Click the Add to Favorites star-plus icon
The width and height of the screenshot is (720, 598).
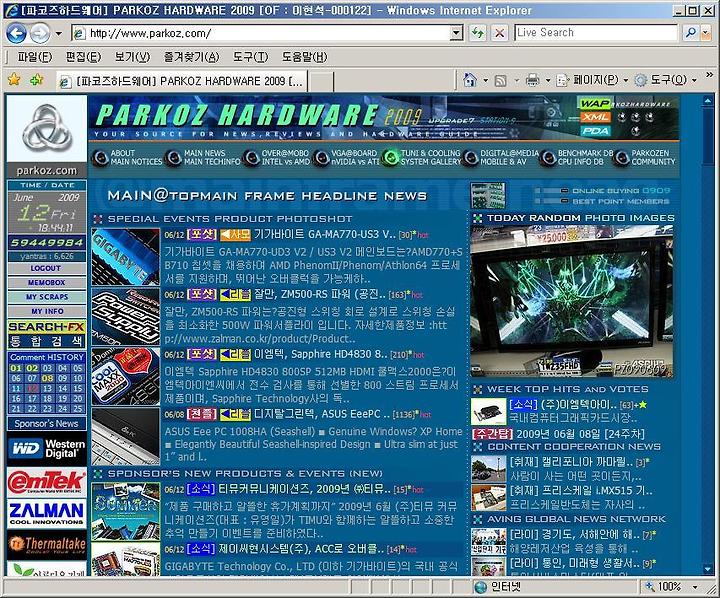[36, 80]
